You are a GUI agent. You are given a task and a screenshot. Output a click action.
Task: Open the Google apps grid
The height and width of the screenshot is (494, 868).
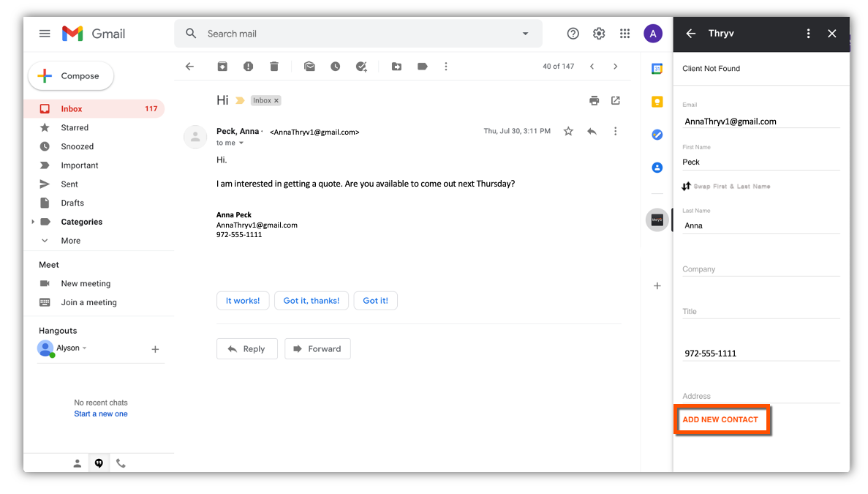625,34
